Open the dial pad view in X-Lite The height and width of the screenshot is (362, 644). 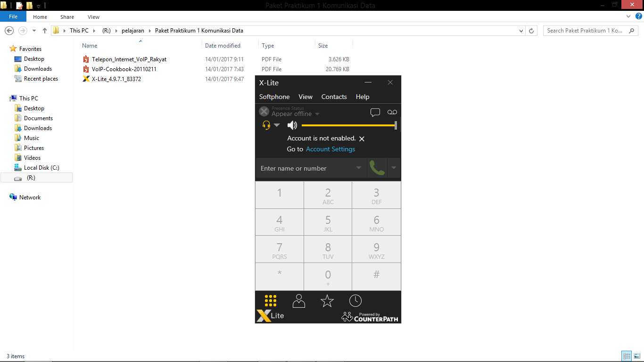pyautogui.click(x=270, y=300)
